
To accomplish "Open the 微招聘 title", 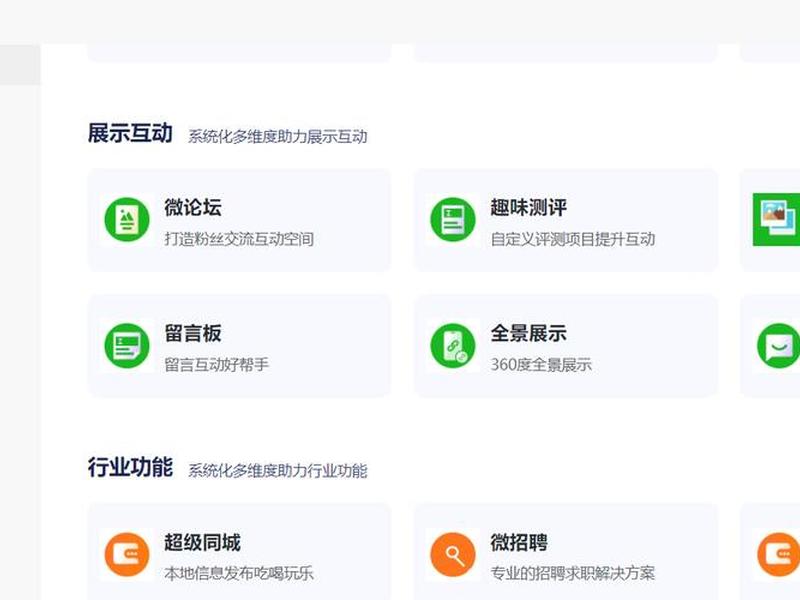I will 519,542.
